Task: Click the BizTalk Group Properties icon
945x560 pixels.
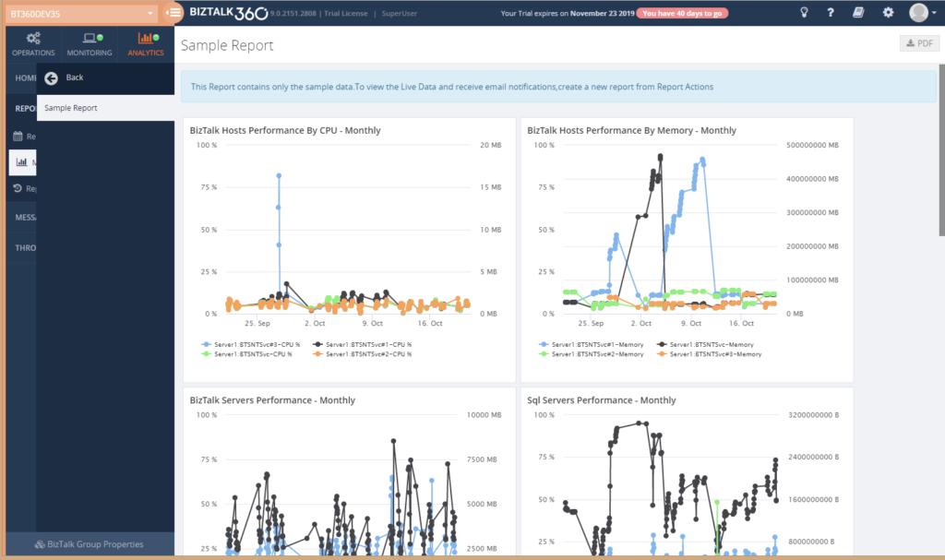Action: point(40,544)
